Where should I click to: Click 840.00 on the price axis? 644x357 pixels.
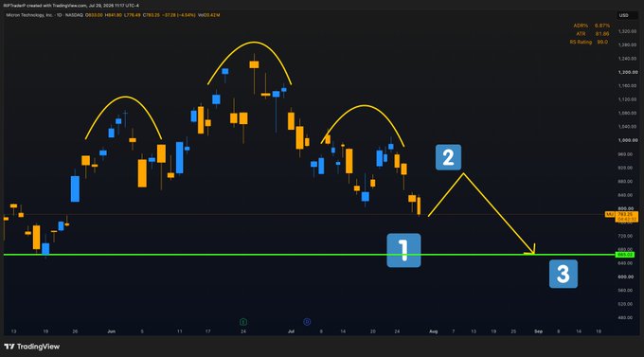[x=625, y=195]
